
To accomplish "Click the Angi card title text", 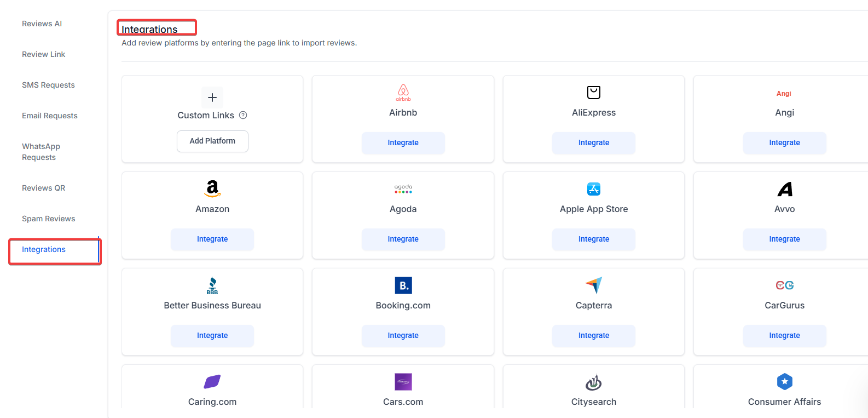I will click(x=785, y=112).
